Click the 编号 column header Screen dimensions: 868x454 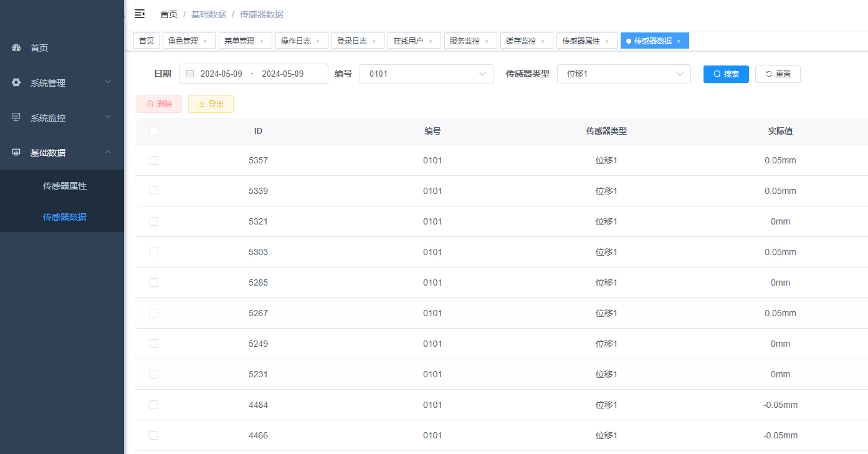(x=432, y=131)
